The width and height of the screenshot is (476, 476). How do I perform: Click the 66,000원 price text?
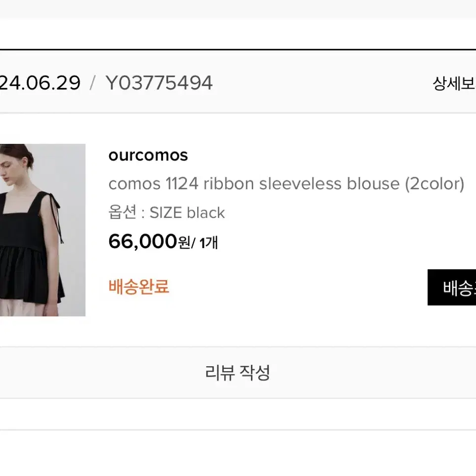click(x=150, y=242)
